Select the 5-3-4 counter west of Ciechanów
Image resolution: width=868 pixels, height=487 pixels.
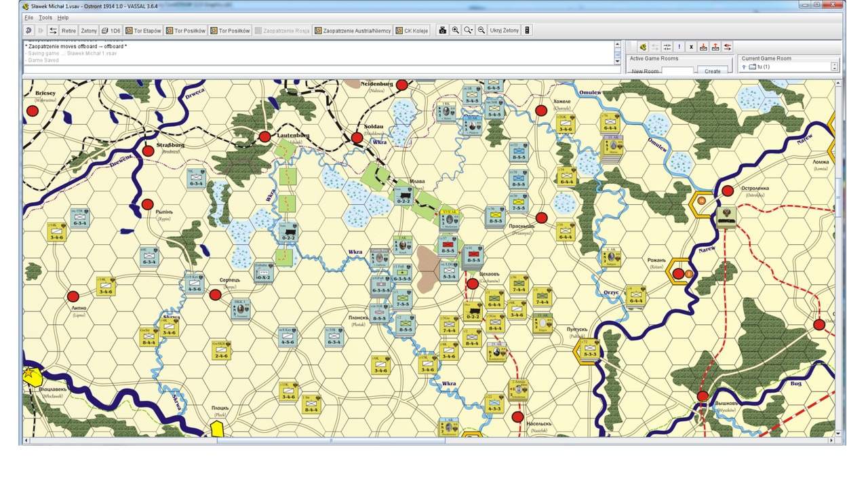(449, 271)
